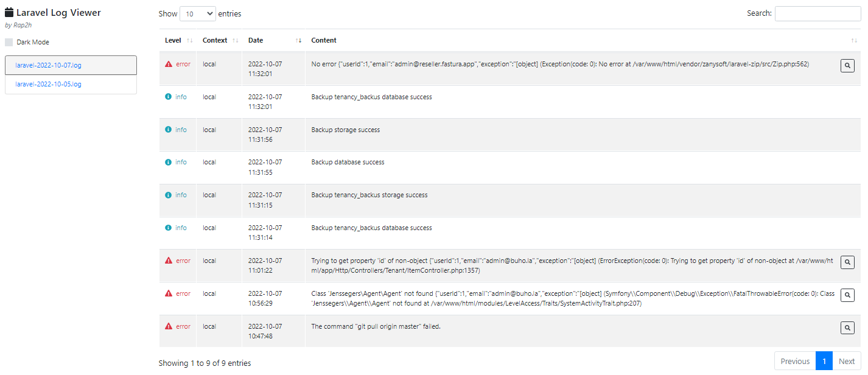
Task: Select laravel-2022-10-07.log file
Action: 48,65
